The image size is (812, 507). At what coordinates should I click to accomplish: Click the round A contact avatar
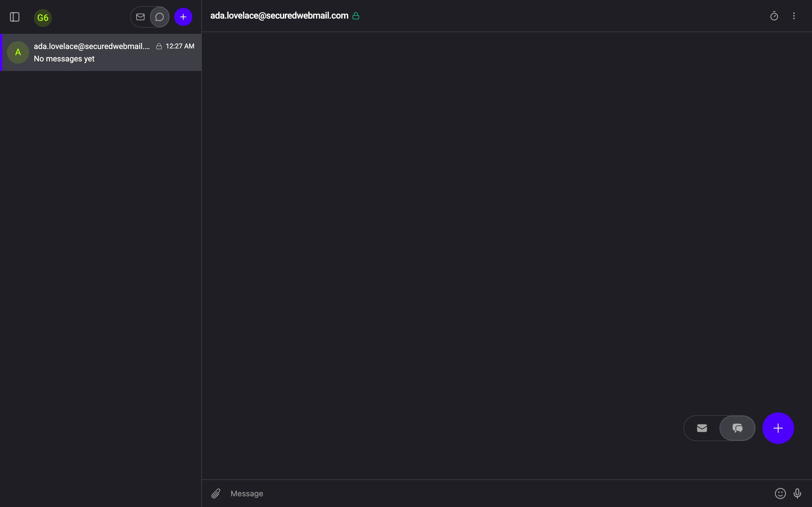pos(18,52)
